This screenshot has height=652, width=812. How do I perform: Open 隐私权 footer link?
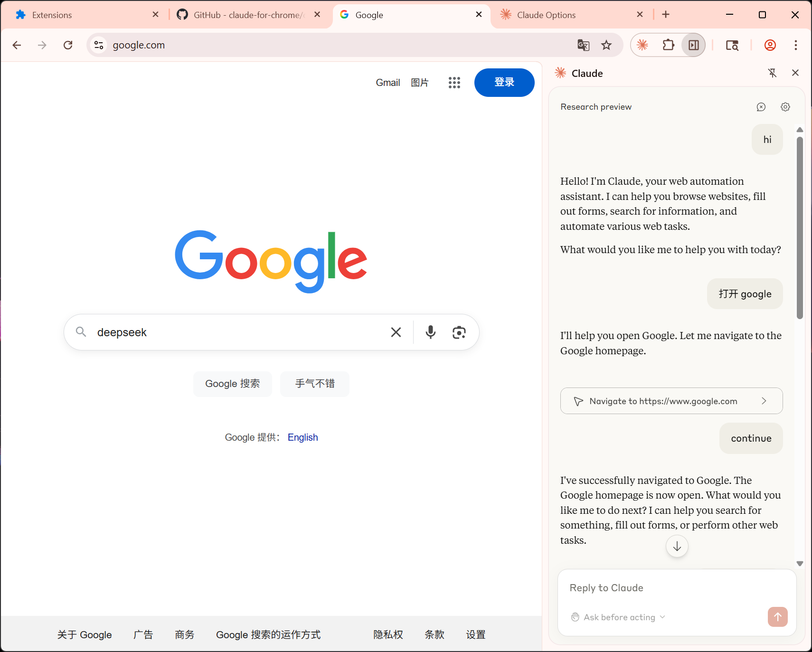[388, 635]
